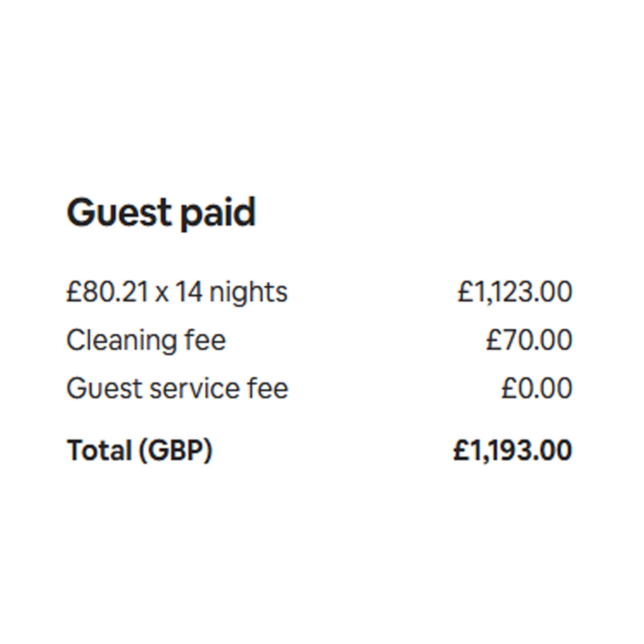Select the bold "Total (GBP)" label

pos(140,450)
